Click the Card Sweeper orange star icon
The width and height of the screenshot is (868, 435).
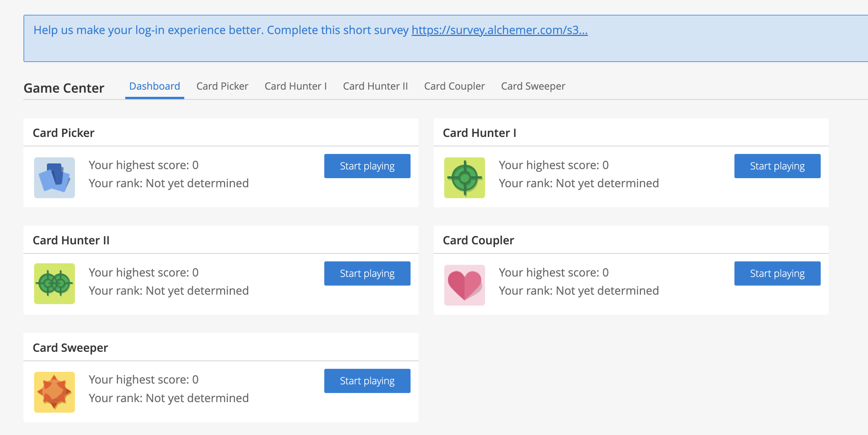coord(54,392)
